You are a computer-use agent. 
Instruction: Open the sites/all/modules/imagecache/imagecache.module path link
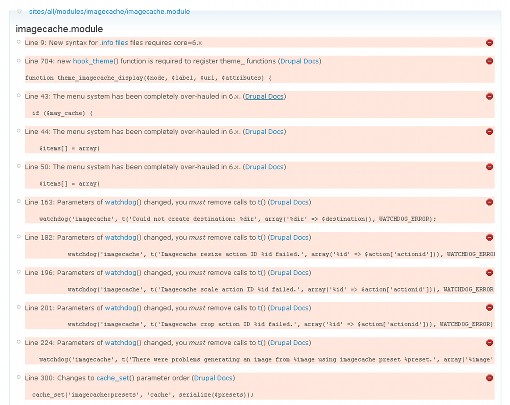[109, 12]
